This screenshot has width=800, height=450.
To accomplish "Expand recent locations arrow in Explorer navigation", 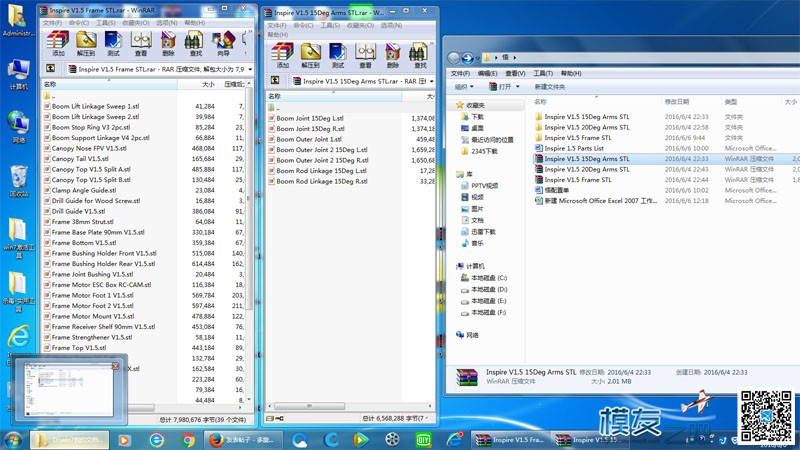I will pyautogui.click(x=478, y=58).
